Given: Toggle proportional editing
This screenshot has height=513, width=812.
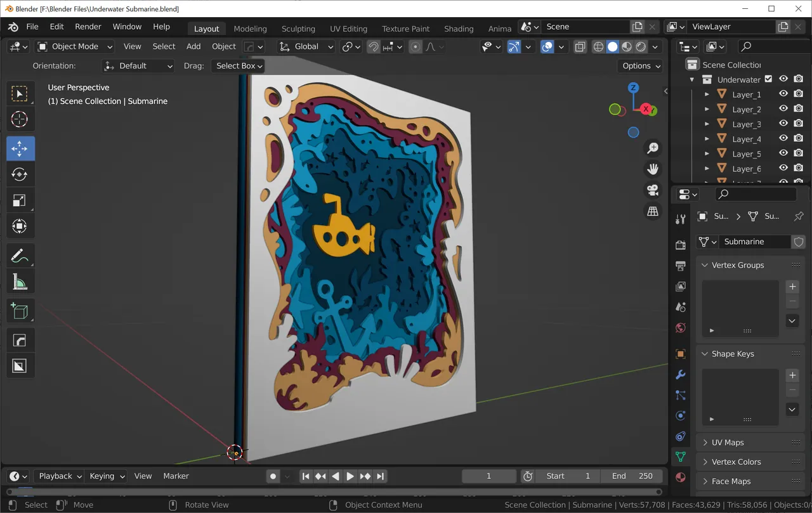Looking at the screenshot, I should pos(416,46).
